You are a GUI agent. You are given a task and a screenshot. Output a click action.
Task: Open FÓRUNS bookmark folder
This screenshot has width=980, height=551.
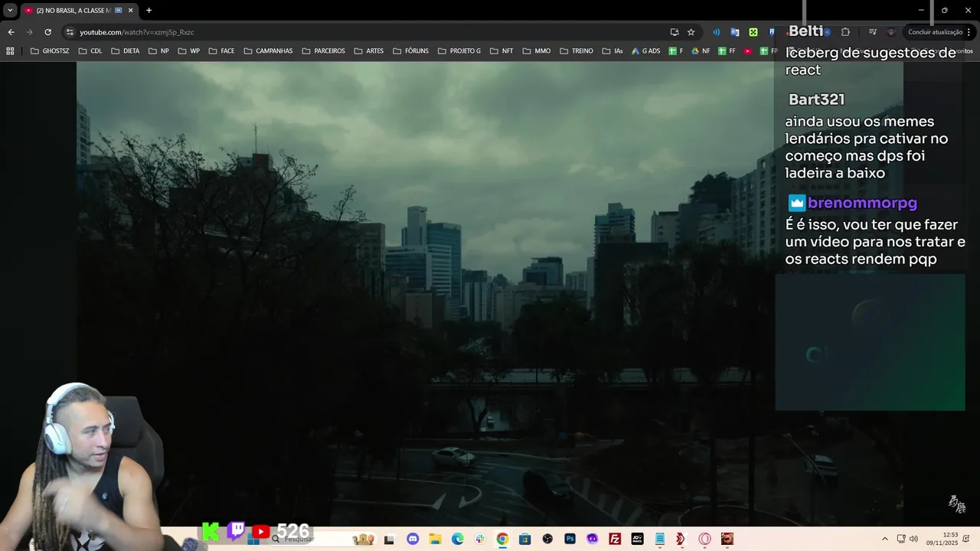point(411,51)
